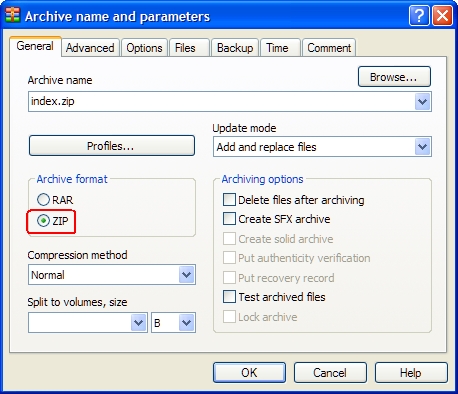Open the Profiles... button
The width and height of the screenshot is (458, 394).
112,146
